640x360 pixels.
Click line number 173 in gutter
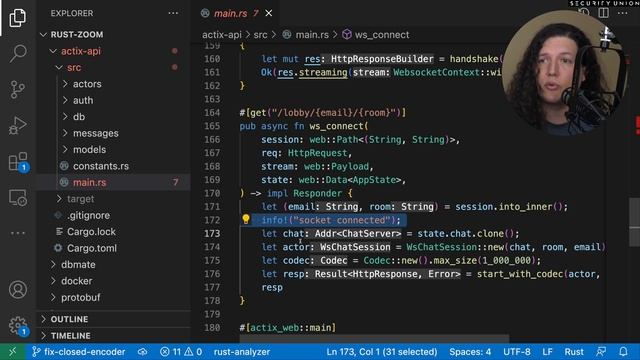click(212, 233)
